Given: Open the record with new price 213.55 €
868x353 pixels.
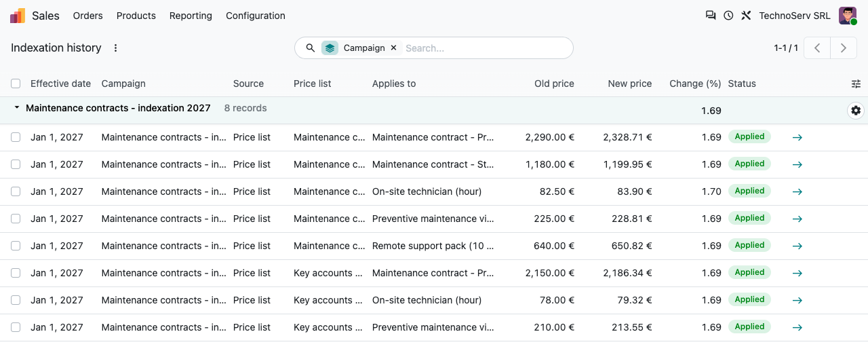Looking at the screenshot, I should pos(797,327).
